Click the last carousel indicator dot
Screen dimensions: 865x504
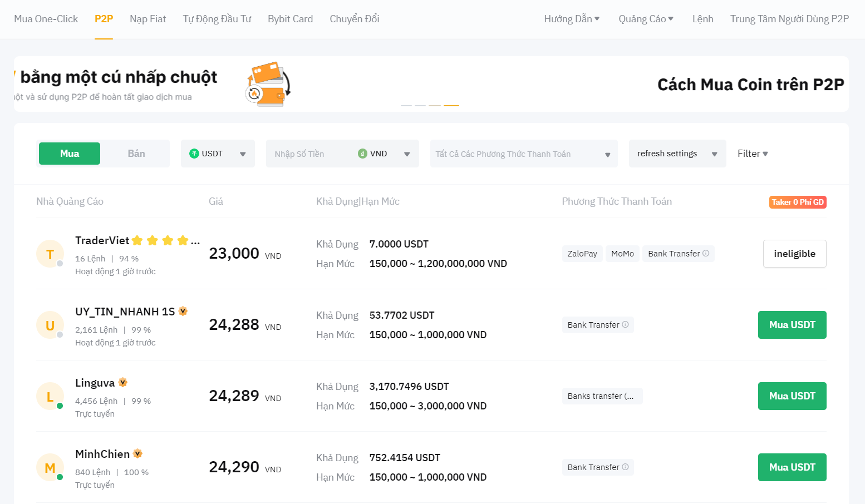pyautogui.click(x=451, y=105)
